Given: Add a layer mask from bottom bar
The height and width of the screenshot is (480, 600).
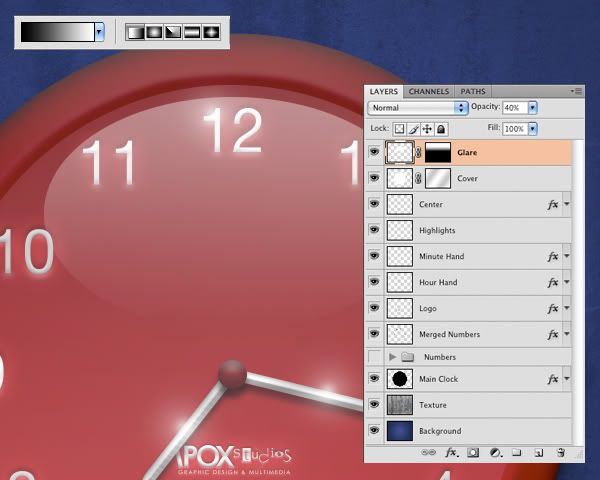Looking at the screenshot, I should pos(473,453).
